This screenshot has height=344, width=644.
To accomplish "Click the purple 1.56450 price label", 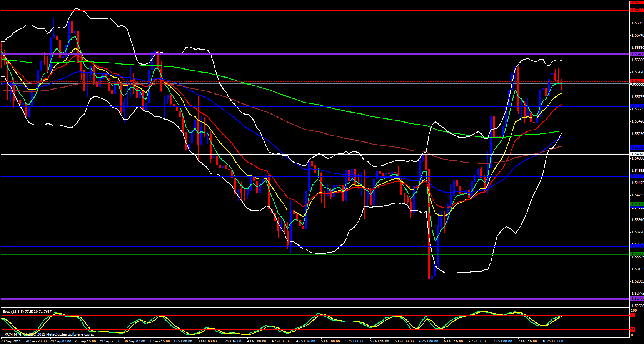I will [637, 54].
